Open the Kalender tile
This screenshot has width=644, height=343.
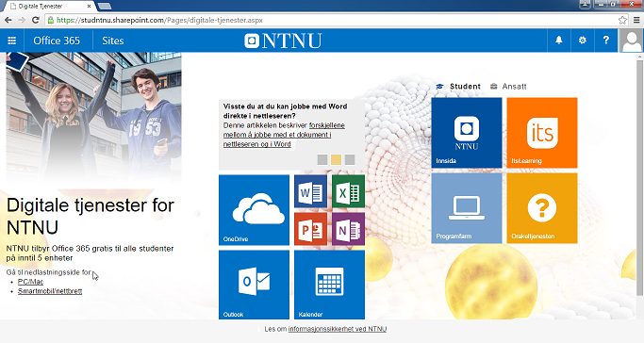(329, 285)
